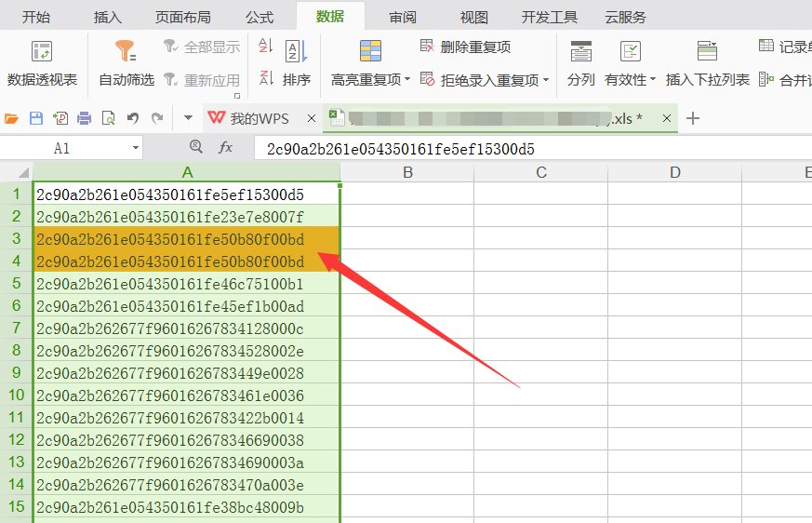Close the 我的WPS tab
Viewport: 812px width, 523px height.
[312, 119]
